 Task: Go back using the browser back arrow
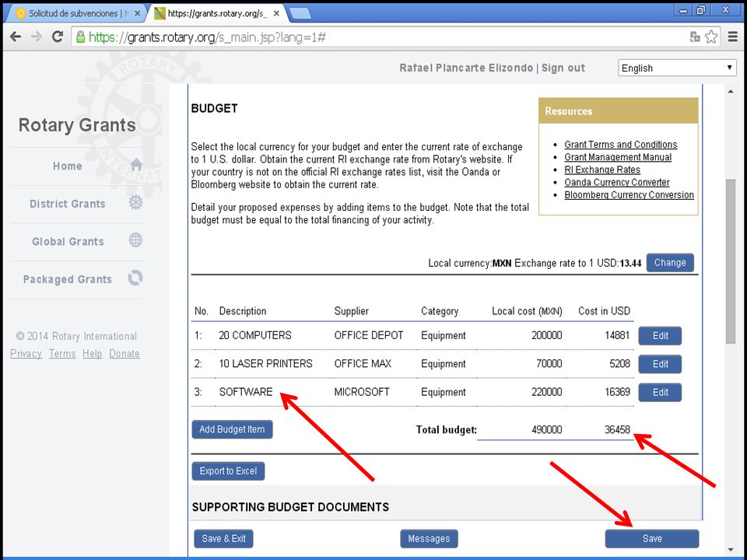(x=16, y=37)
